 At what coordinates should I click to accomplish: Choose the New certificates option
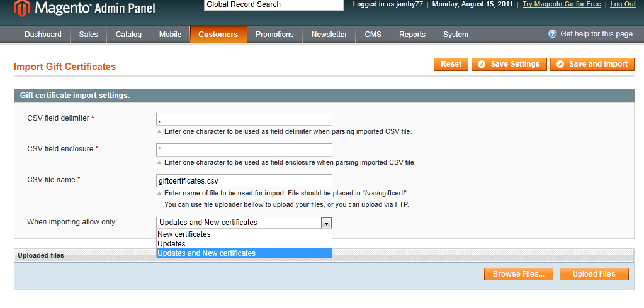244,234
